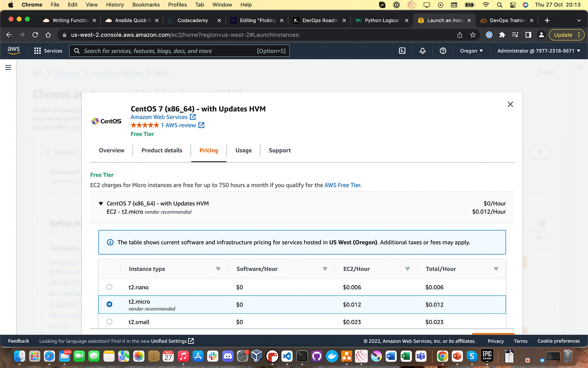Go back with the Chrome back arrow
This screenshot has width=588, height=368.
pos(9,35)
